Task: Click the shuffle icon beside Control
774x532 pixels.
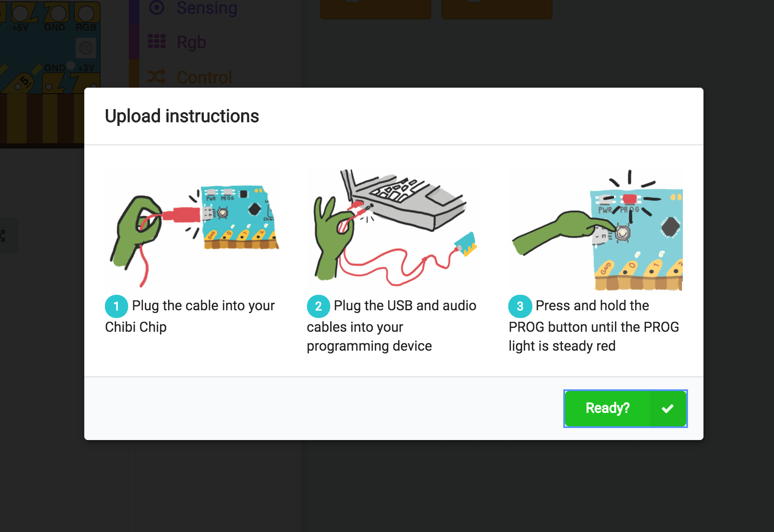Action: 157,76
